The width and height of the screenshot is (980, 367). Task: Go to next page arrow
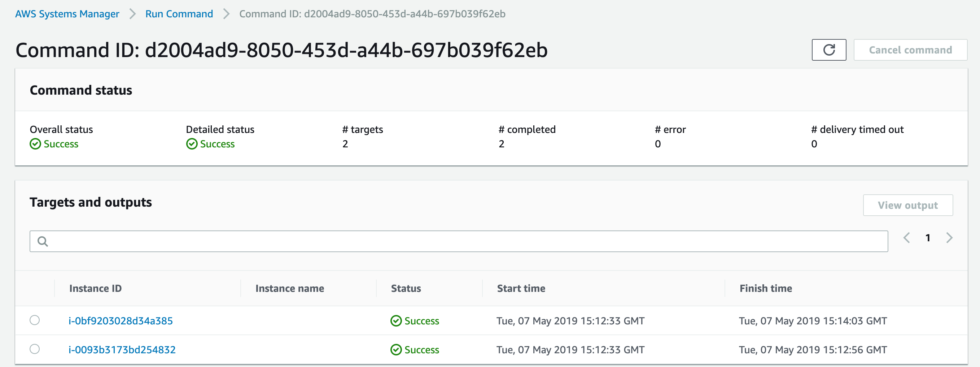pos(949,238)
